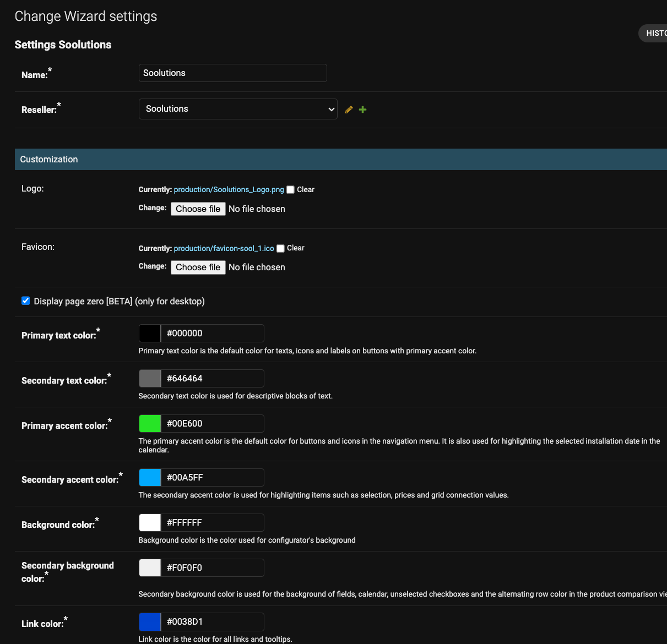Click the green plus to add reseller
The width and height of the screenshot is (667, 644).
point(362,110)
